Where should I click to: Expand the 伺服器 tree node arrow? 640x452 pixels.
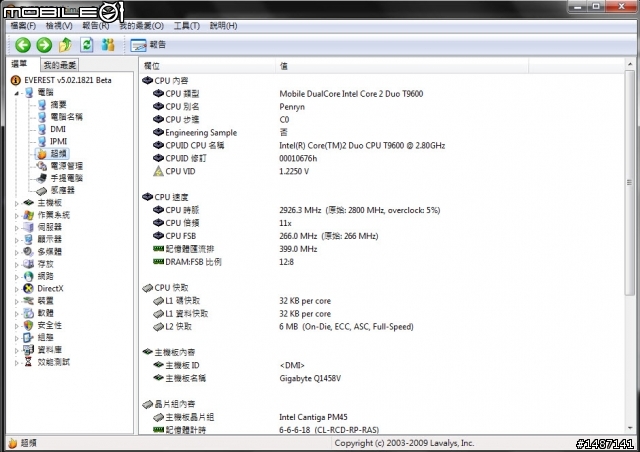tap(17, 227)
